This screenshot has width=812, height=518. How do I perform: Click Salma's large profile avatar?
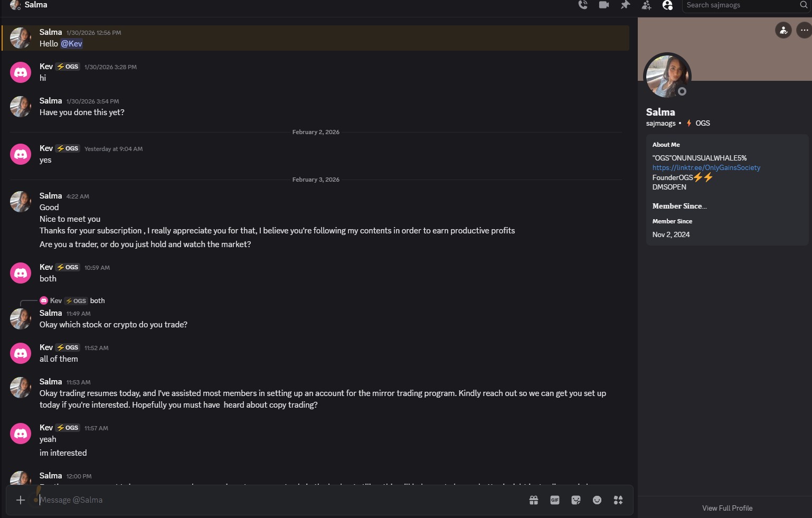point(667,76)
